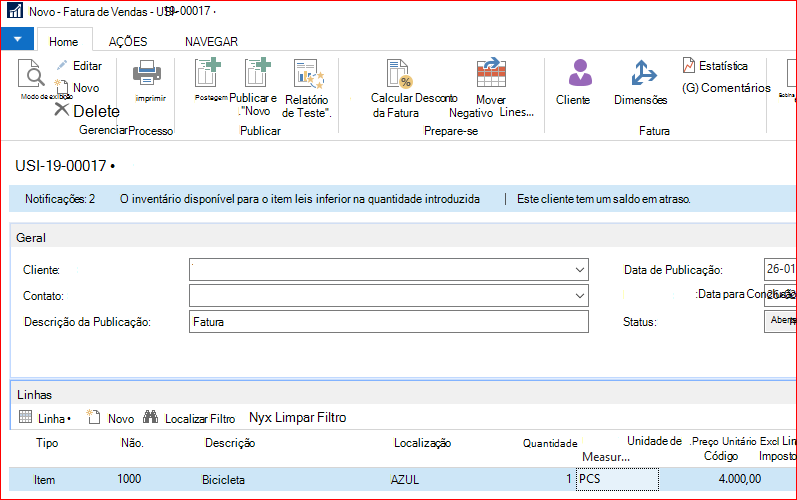Screen dimensions: 797x500
Task: Open the Relatório de Teste icon
Action: point(309,74)
